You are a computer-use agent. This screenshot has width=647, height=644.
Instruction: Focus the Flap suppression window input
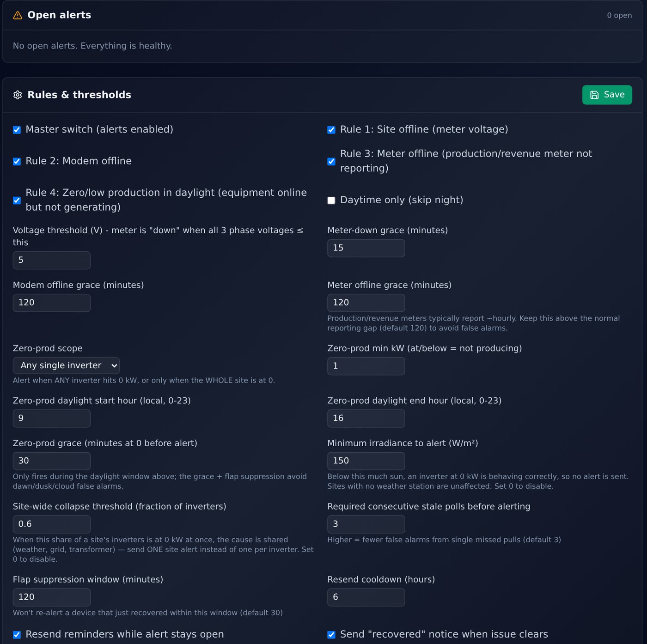[x=52, y=597]
